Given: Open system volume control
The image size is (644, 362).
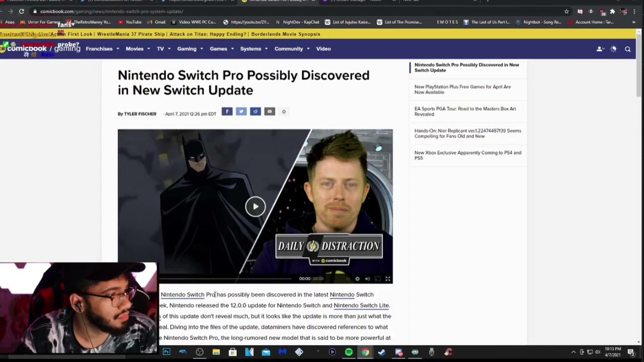Looking at the screenshot, I should [598, 352].
